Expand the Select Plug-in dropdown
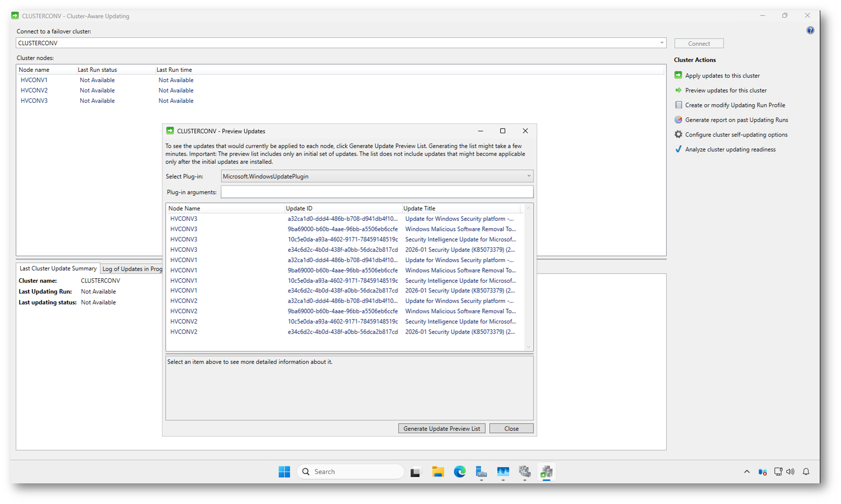 (x=529, y=176)
